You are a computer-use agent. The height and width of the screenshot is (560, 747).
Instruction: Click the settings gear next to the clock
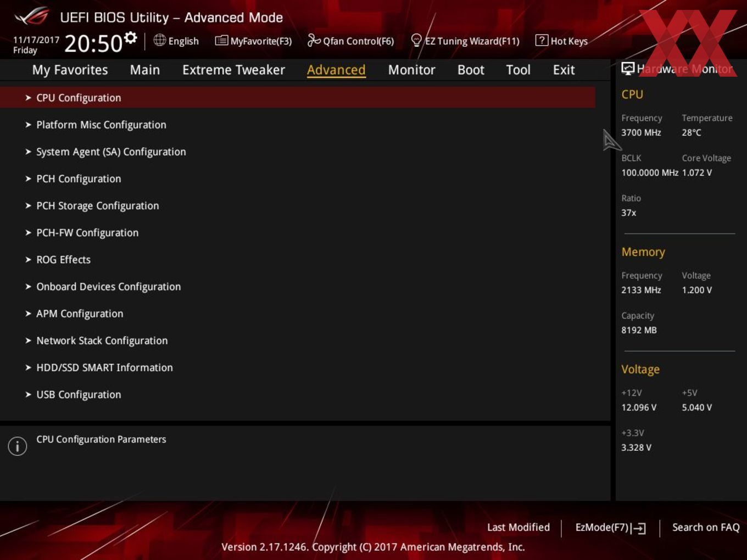pos(130,37)
